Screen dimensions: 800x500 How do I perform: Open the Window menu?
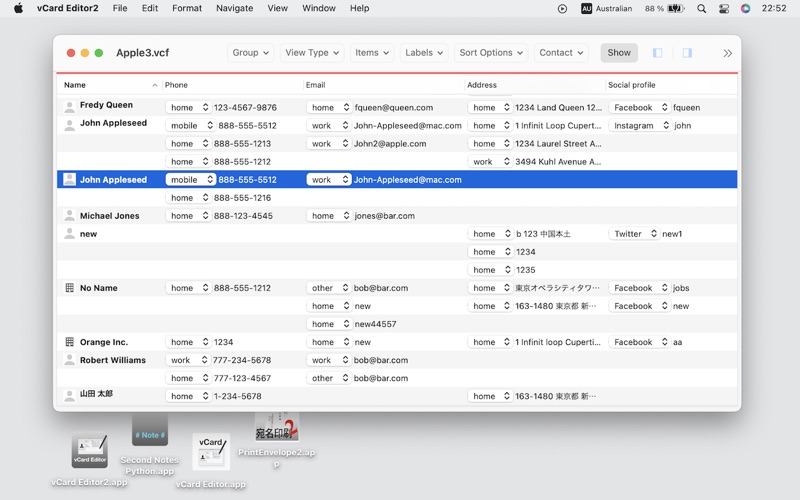pos(319,8)
